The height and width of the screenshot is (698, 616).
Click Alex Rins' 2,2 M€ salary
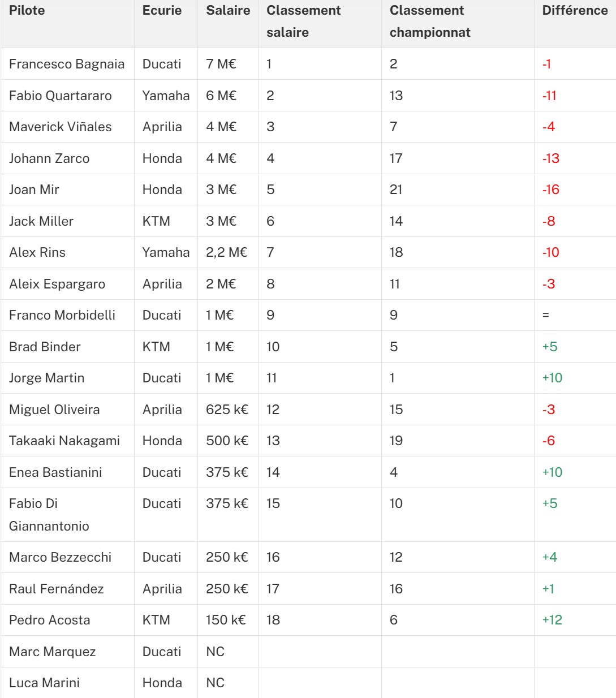pyautogui.click(x=227, y=252)
